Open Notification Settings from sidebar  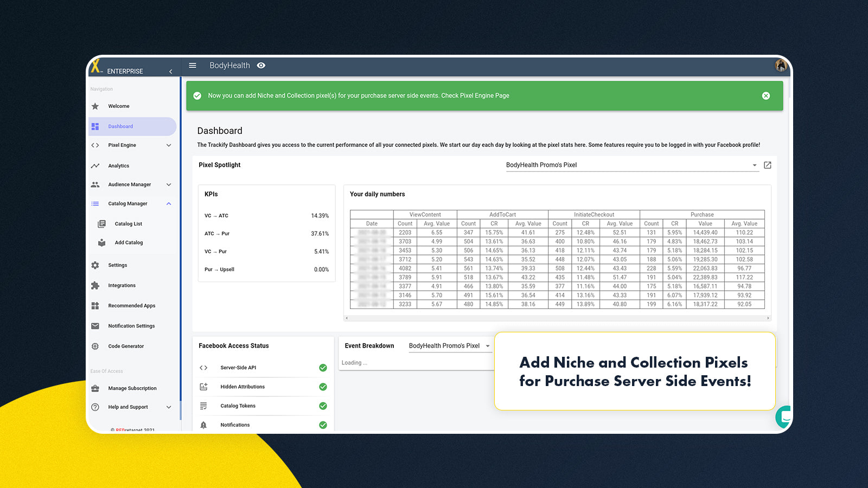click(131, 326)
